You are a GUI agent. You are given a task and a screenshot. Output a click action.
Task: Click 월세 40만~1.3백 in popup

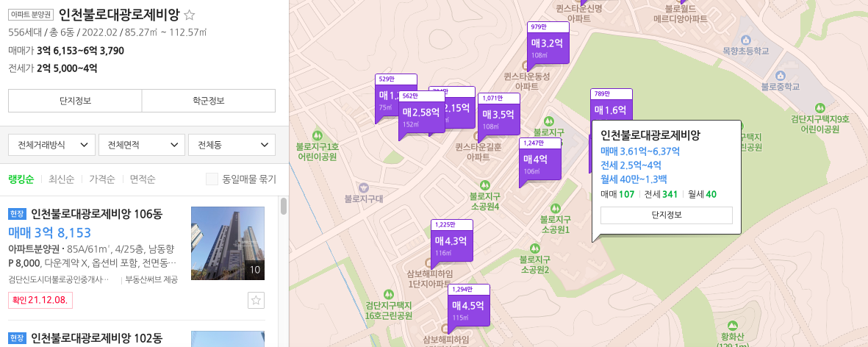[x=634, y=180]
